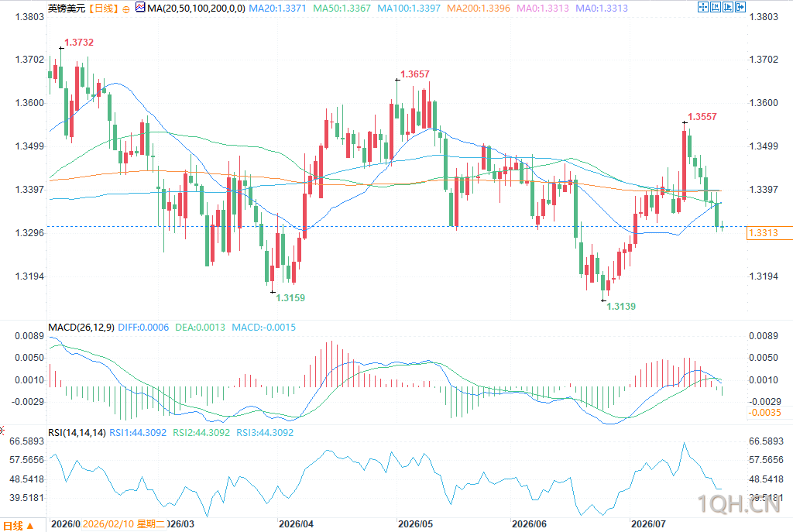793x532 pixels.
Task: Select the 【日线】 period label in title
Action: pos(103,9)
